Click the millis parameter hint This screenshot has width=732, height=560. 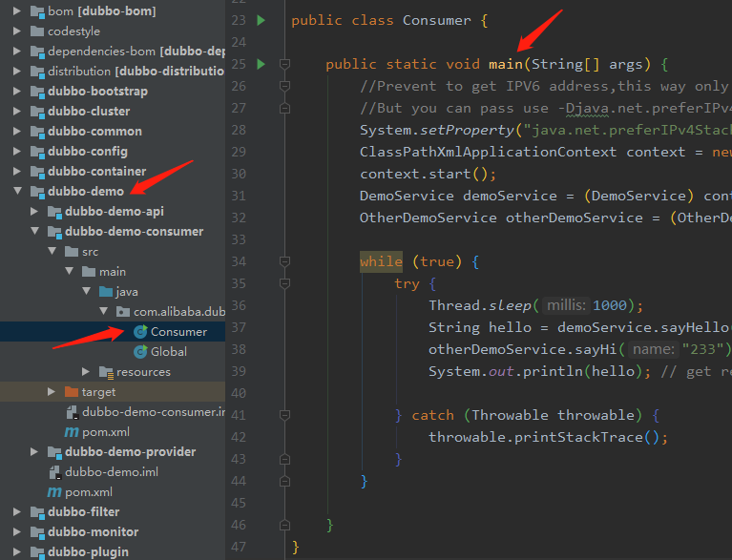(566, 305)
